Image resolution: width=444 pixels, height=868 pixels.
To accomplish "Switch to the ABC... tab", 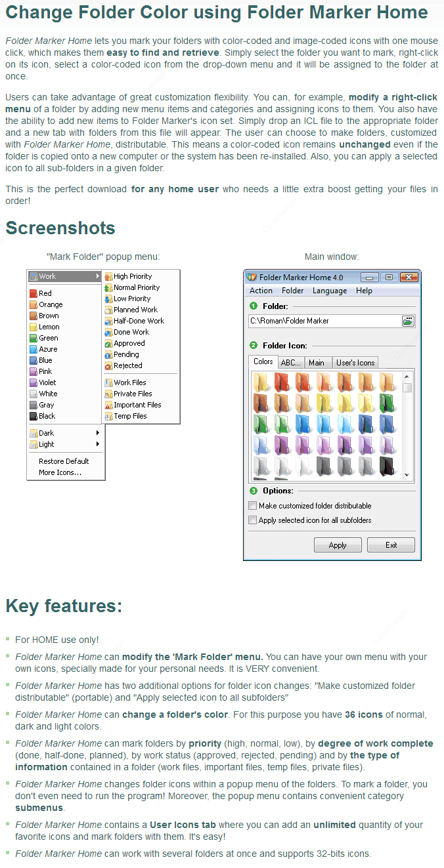I will pyautogui.click(x=290, y=363).
